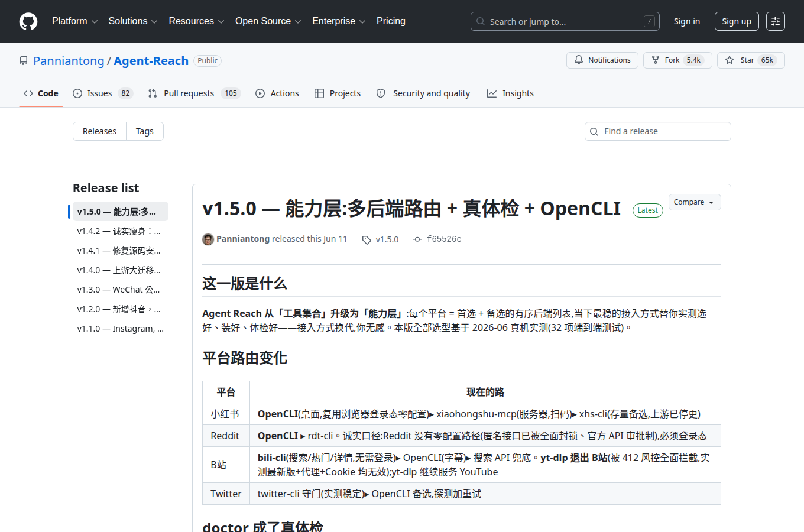The height and width of the screenshot is (532, 804).
Task: Click the Issues count 82 badge
Action: [x=125, y=93]
